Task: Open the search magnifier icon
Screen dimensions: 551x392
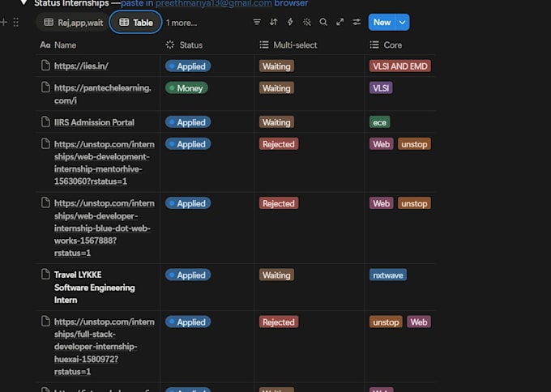Action: coord(323,22)
